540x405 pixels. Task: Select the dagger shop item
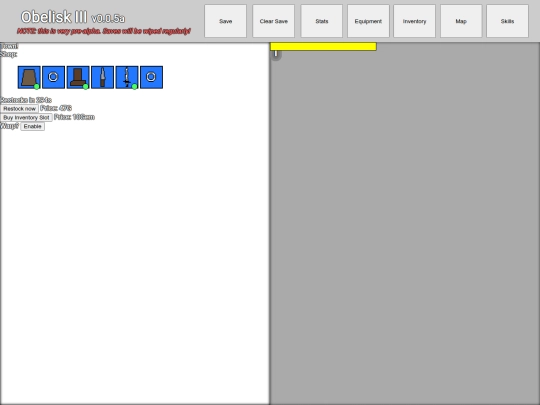click(x=103, y=77)
